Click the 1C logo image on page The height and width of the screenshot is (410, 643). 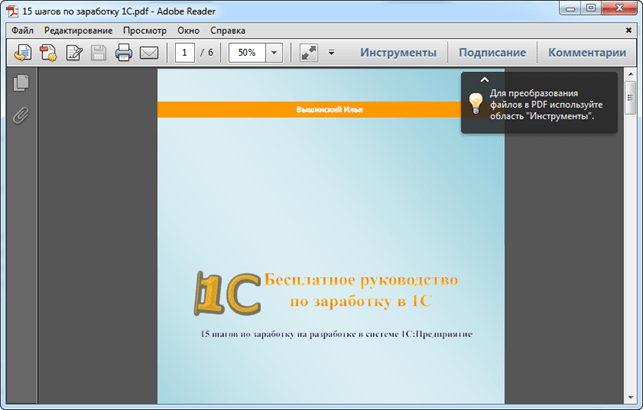click(x=227, y=293)
